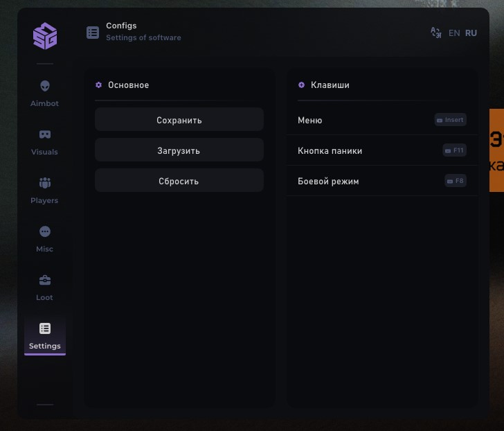The height and width of the screenshot is (431, 504).
Task: Click the gear icon beside Основное
Action: point(98,85)
